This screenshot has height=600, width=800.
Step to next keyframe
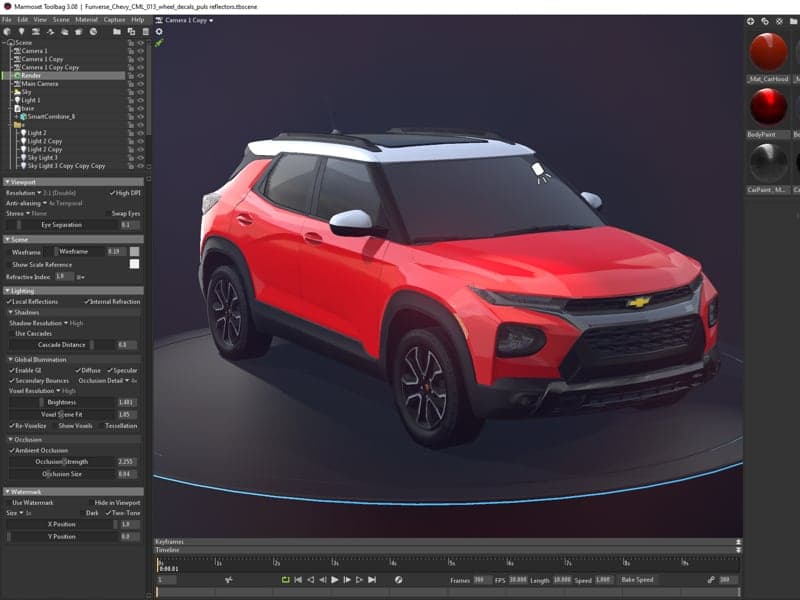click(359, 580)
